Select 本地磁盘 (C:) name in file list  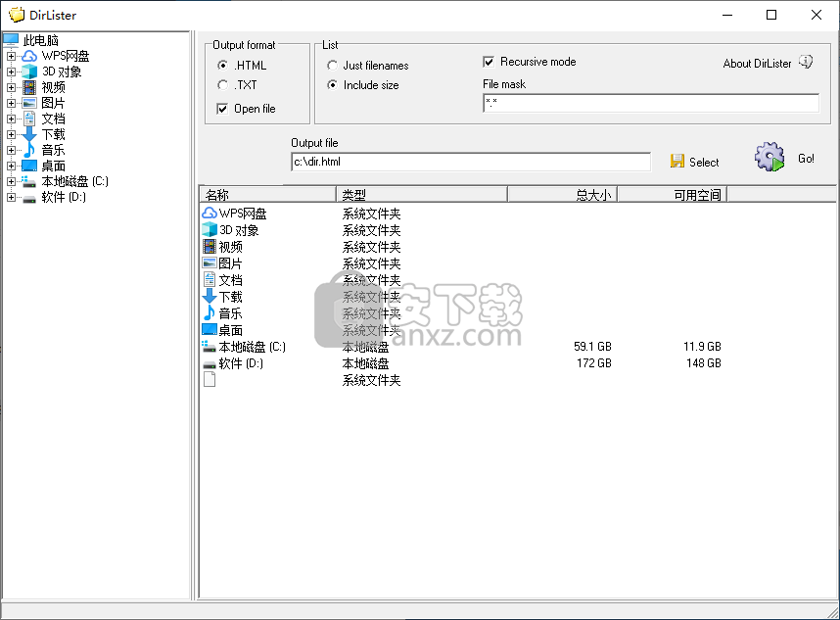pyautogui.click(x=252, y=347)
